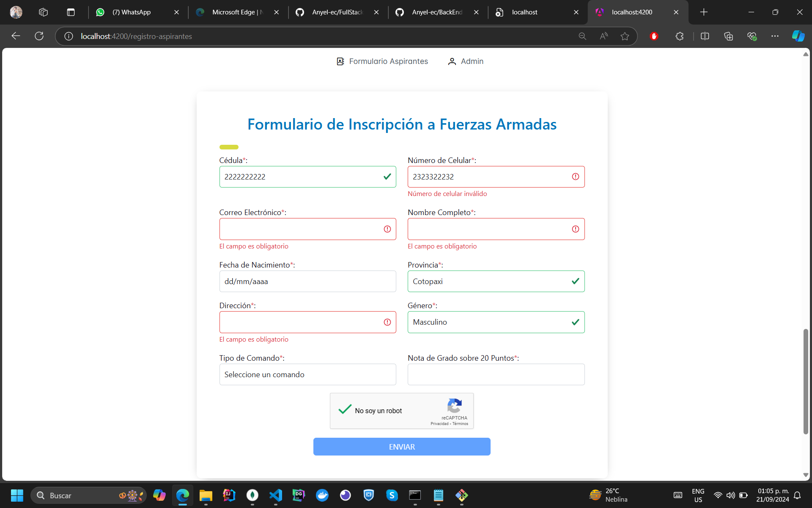Click the address bar URL
The image size is (812, 508).
(136, 36)
